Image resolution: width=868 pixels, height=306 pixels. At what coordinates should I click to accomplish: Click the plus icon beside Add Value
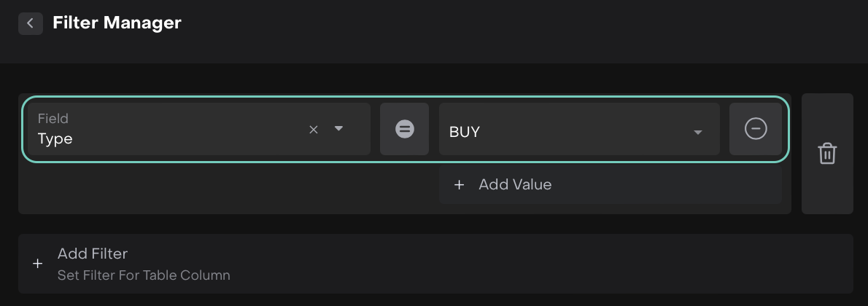[x=459, y=185]
